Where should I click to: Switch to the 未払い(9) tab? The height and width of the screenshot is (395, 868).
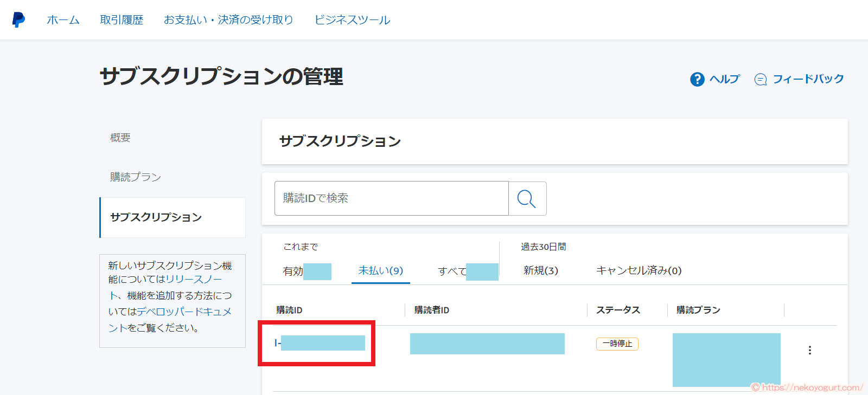tap(381, 270)
